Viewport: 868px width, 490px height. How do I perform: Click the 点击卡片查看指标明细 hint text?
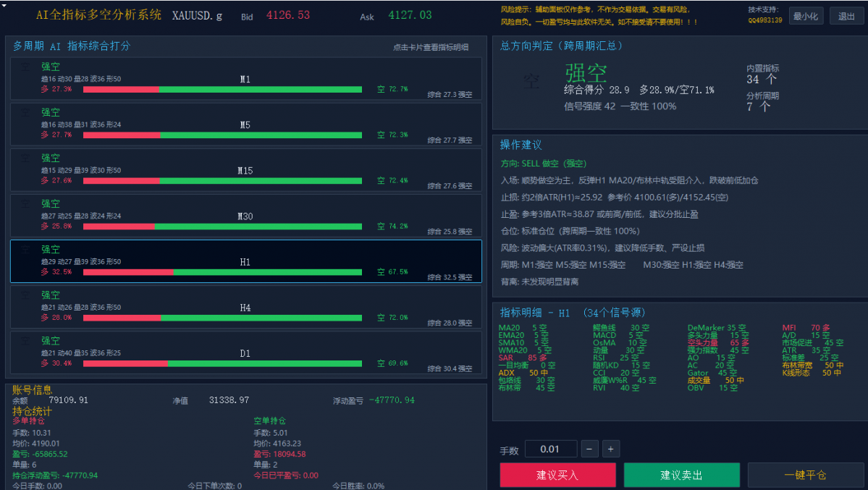pyautogui.click(x=431, y=48)
